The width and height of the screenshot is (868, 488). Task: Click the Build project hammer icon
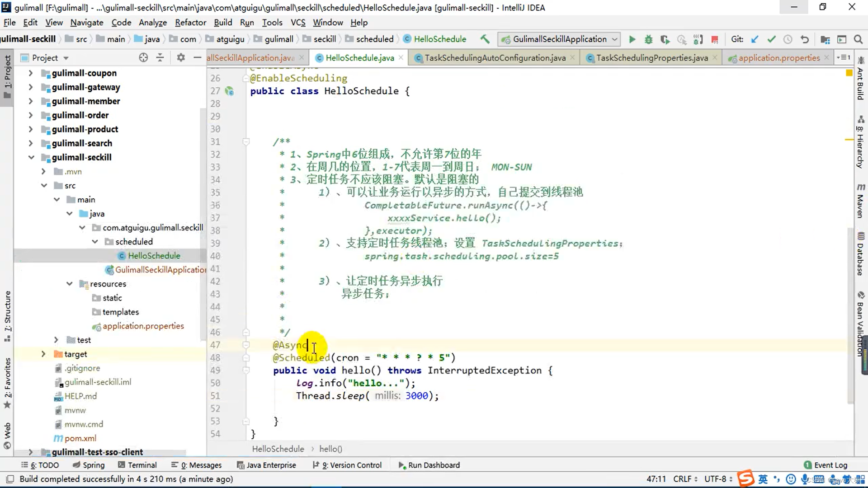coord(485,39)
